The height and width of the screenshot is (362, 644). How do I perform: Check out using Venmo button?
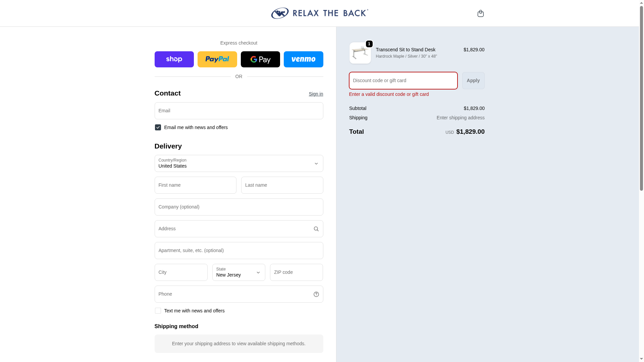pyautogui.click(x=303, y=59)
